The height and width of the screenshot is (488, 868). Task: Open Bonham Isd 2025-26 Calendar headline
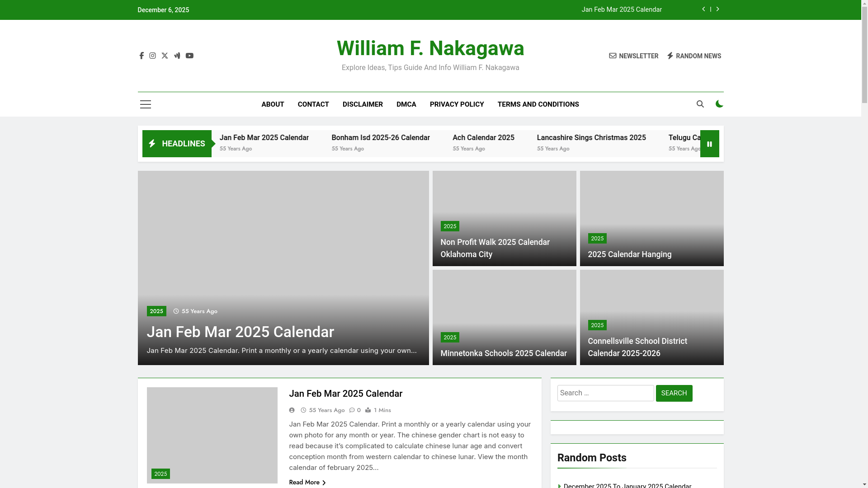pos(381,138)
